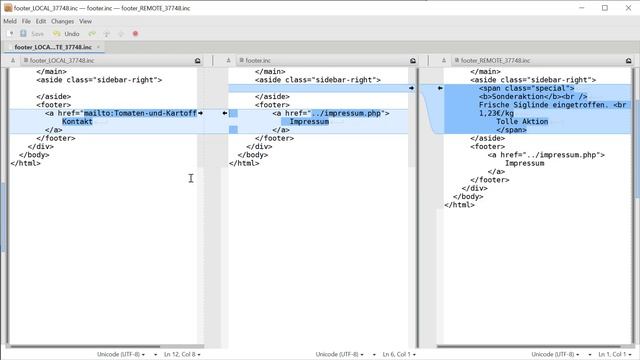Toggle the read-only lock on footer.inc pane

413,60
